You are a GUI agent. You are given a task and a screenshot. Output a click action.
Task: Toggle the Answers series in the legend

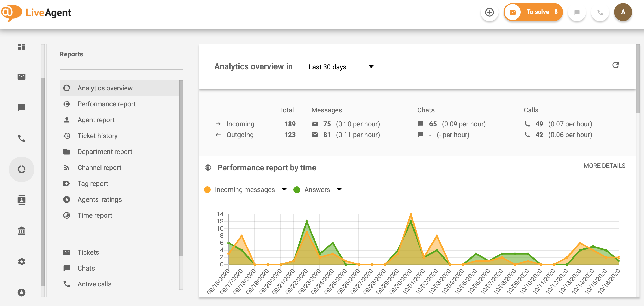pos(317,189)
